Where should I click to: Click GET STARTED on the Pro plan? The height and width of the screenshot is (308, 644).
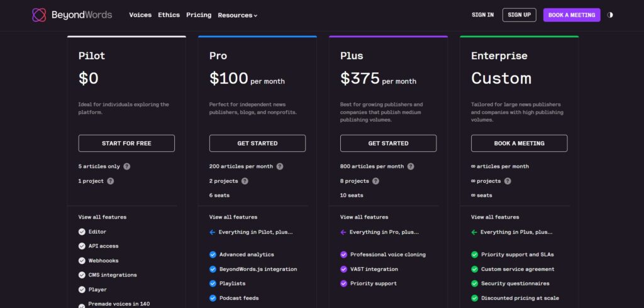257,144
